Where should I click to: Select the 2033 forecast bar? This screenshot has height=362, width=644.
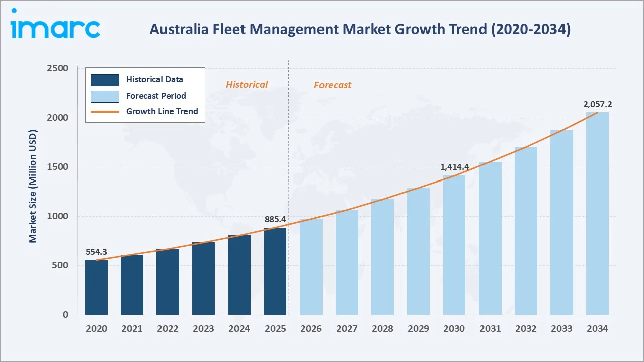[x=561, y=223]
